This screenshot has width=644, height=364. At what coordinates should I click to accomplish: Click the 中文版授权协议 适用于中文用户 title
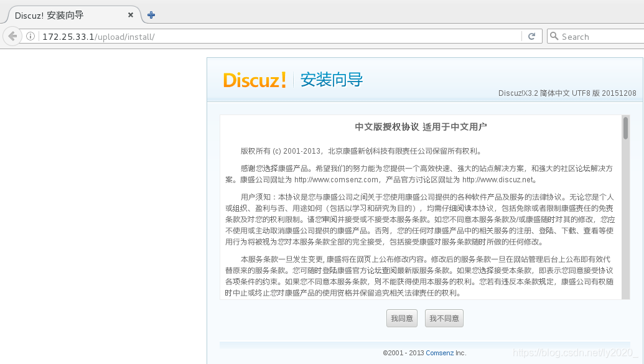tap(421, 127)
